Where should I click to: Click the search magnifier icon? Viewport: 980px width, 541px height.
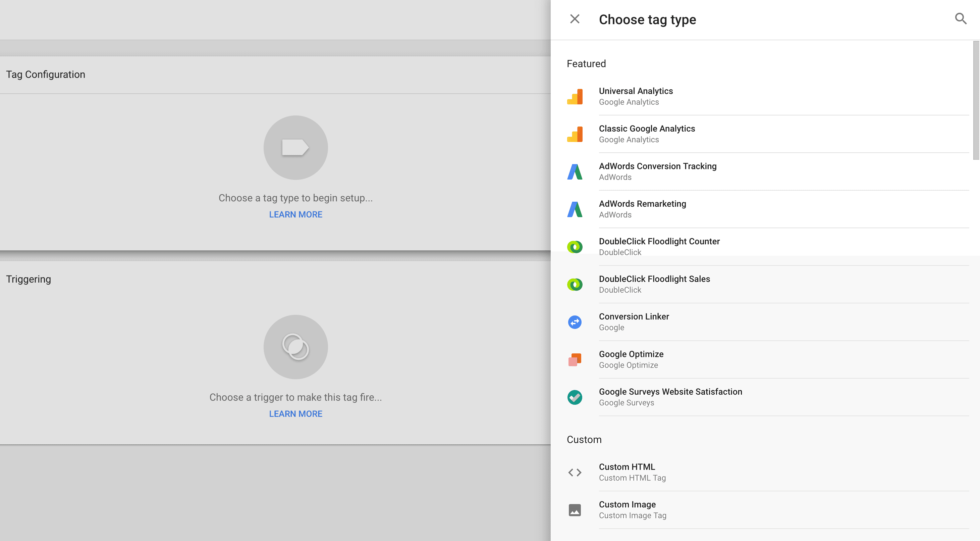point(960,19)
